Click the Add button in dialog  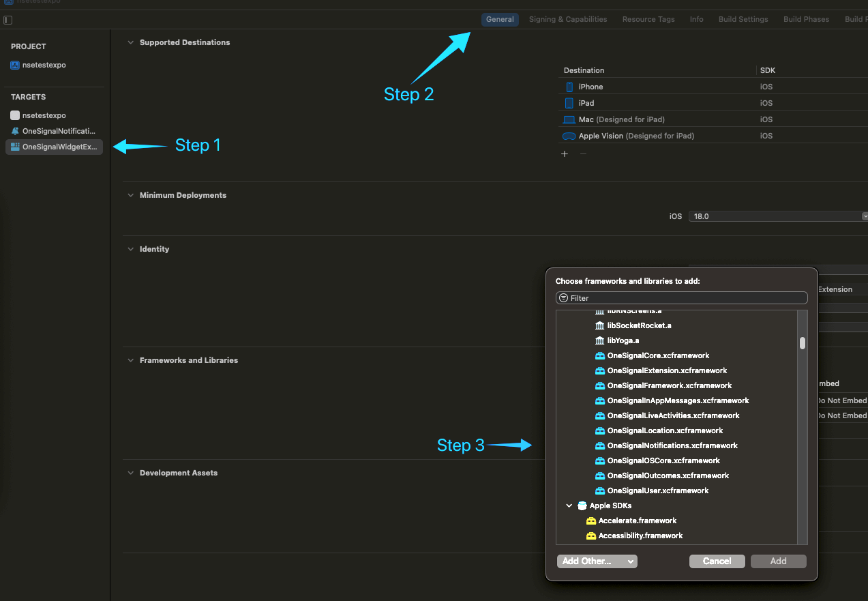778,561
